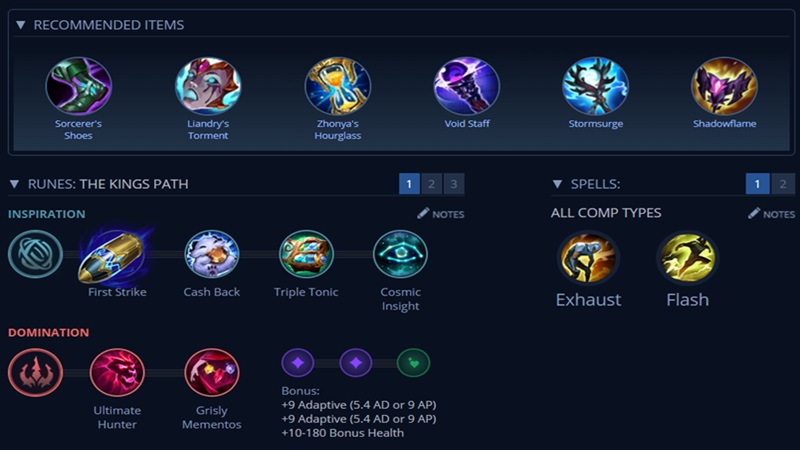
Task: Select the Exhaust summoner spell icon
Action: [588, 258]
